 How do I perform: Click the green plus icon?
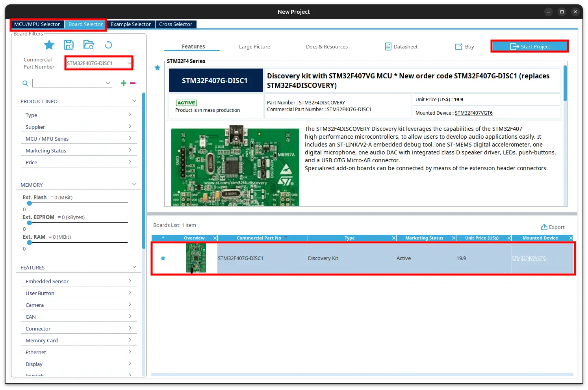pos(124,83)
